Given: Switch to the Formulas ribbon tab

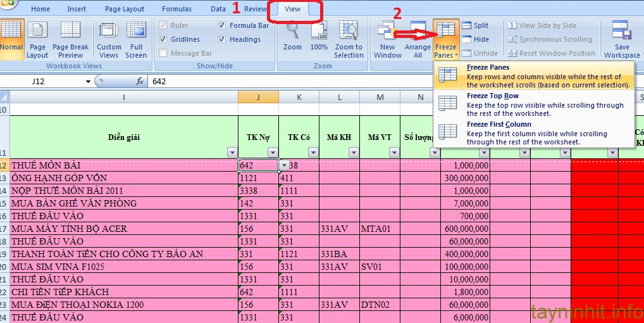Looking at the screenshot, I should pos(176,9).
